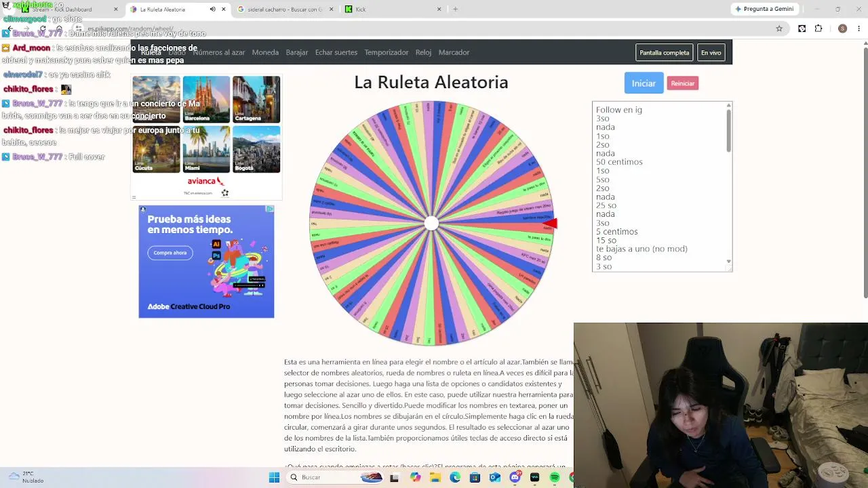868x488 pixels.
Task: Bookmark this page with star icon
Action: pos(779,28)
